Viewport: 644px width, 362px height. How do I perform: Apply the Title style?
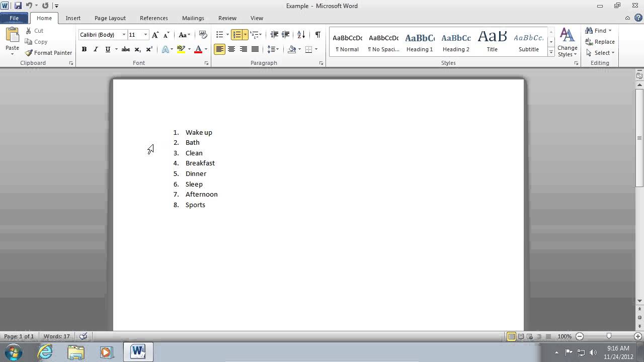[x=492, y=42]
